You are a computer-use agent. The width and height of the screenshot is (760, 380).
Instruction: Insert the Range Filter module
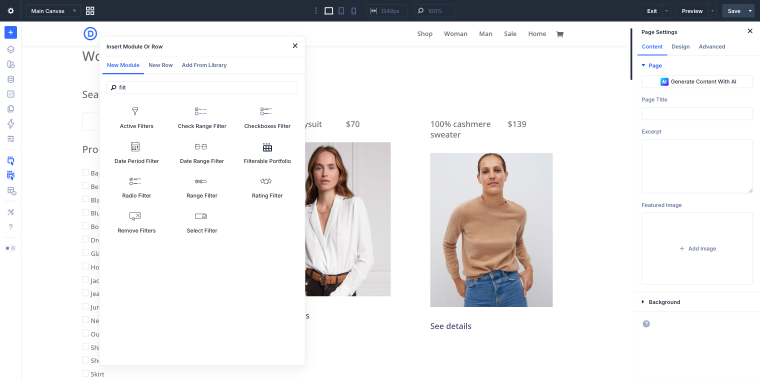click(202, 188)
